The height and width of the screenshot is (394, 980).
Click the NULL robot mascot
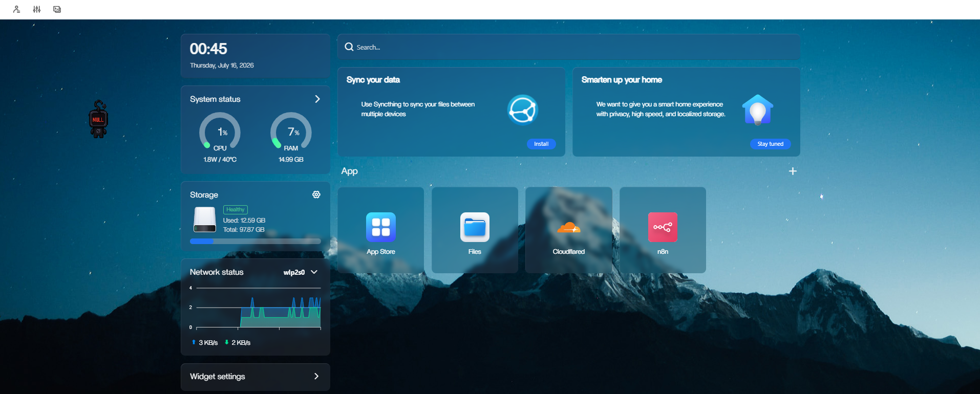[x=98, y=119]
